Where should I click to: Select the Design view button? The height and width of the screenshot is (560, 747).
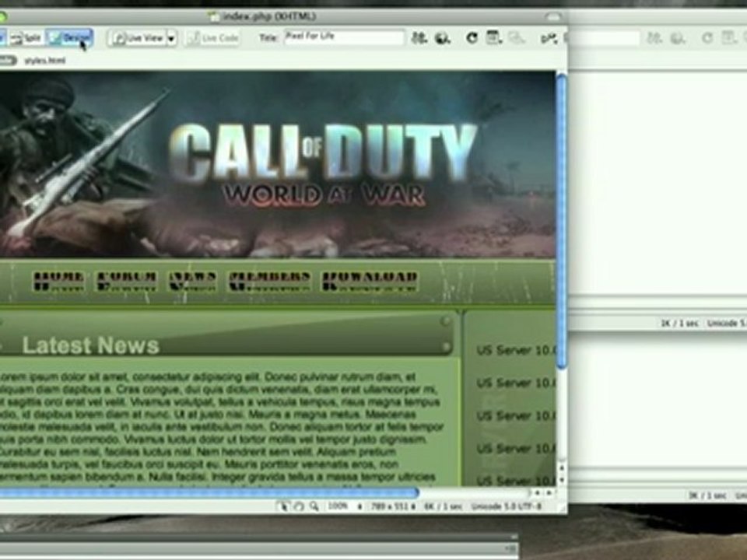pos(69,37)
